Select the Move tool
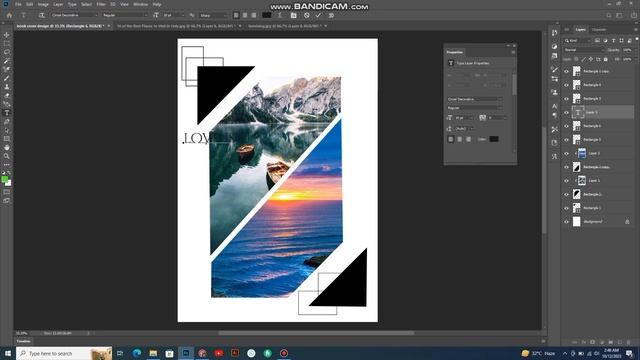 coord(7,35)
